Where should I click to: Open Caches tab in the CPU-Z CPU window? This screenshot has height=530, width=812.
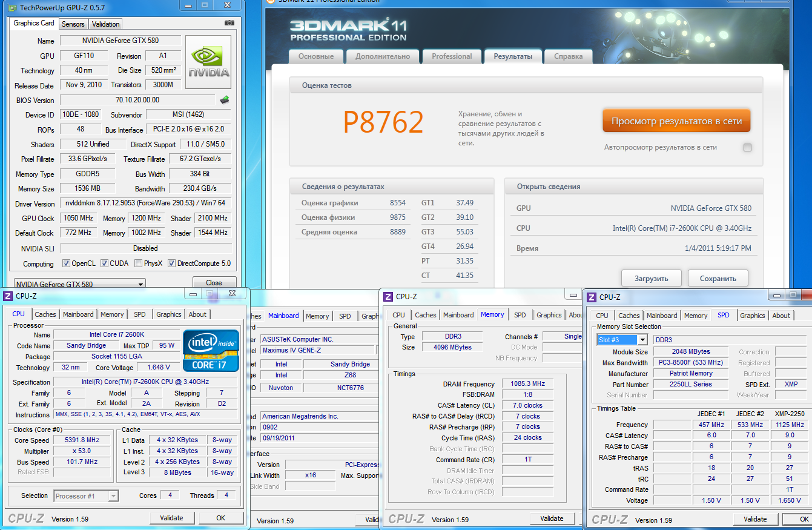coord(45,314)
